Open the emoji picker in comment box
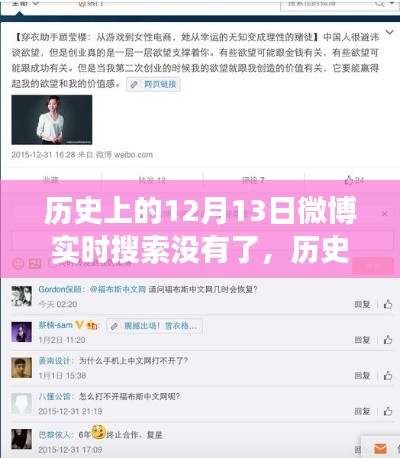This screenshot has height=458, width=400. 18,264
